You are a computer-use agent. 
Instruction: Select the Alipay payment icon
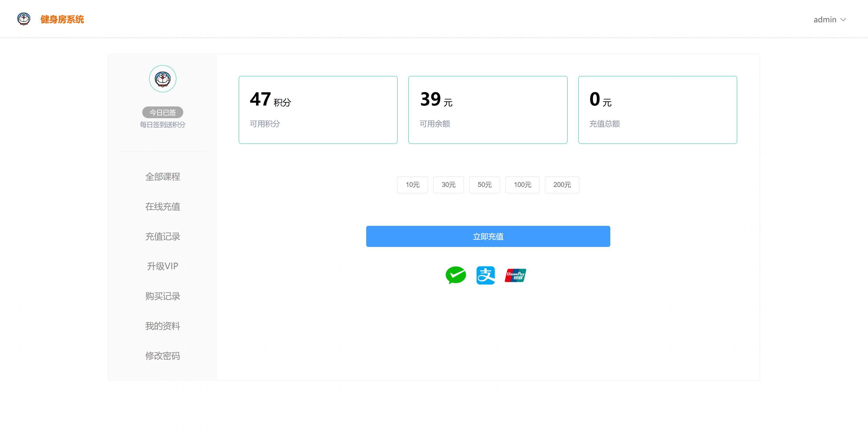pos(485,275)
